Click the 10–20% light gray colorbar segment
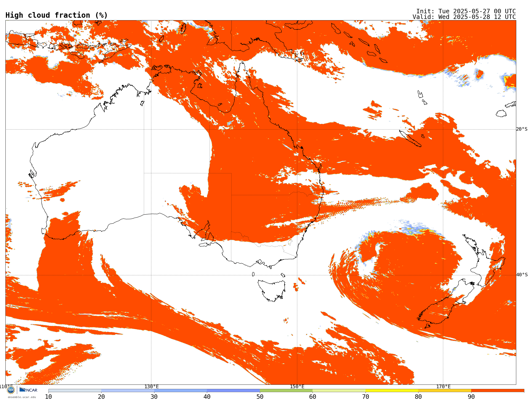 (x=75, y=391)
